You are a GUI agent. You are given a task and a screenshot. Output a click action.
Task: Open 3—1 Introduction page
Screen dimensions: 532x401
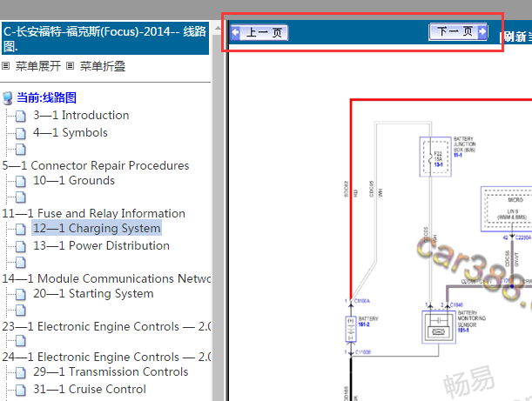pos(81,115)
